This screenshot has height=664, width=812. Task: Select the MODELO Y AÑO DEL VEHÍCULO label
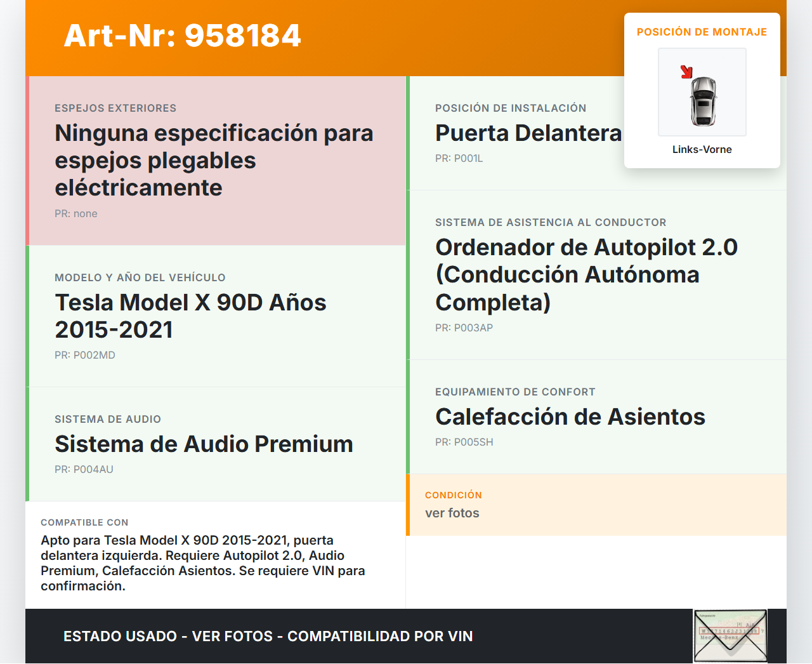click(140, 277)
